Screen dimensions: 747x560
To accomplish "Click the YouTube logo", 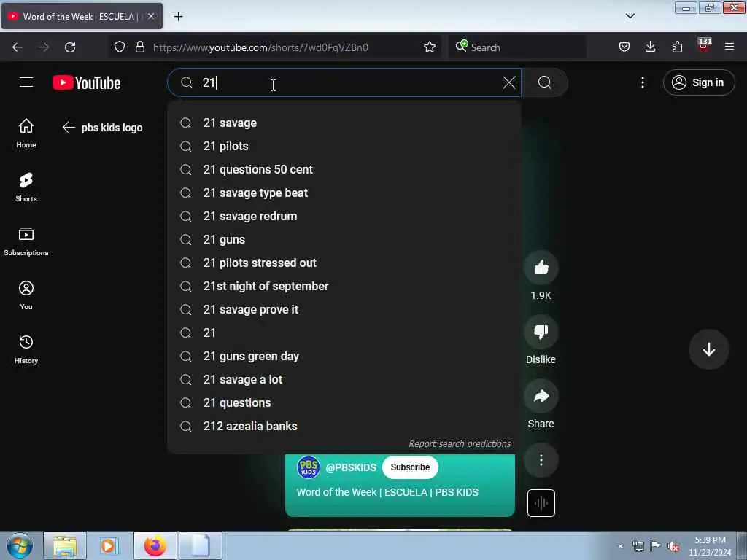I will [x=86, y=82].
